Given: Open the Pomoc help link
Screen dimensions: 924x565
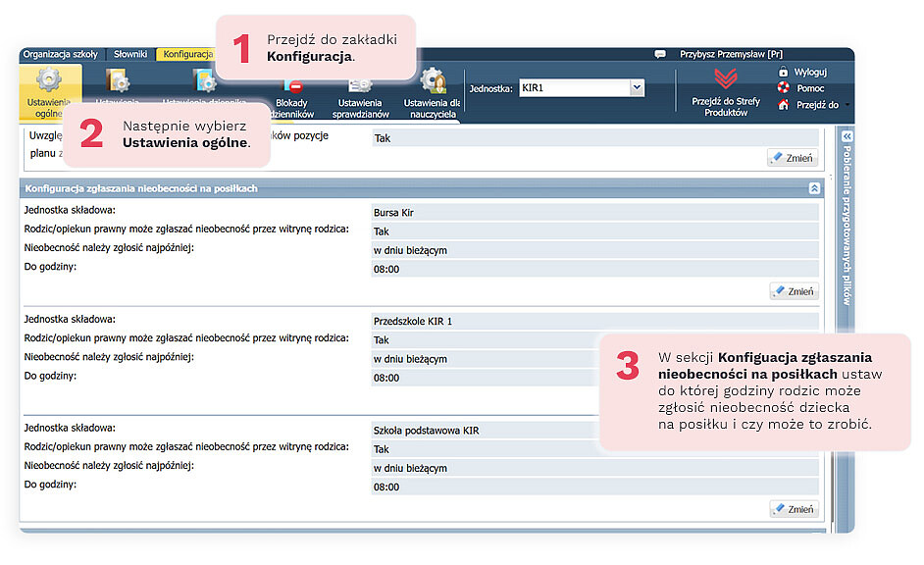Looking at the screenshot, I should click(810, 88).
